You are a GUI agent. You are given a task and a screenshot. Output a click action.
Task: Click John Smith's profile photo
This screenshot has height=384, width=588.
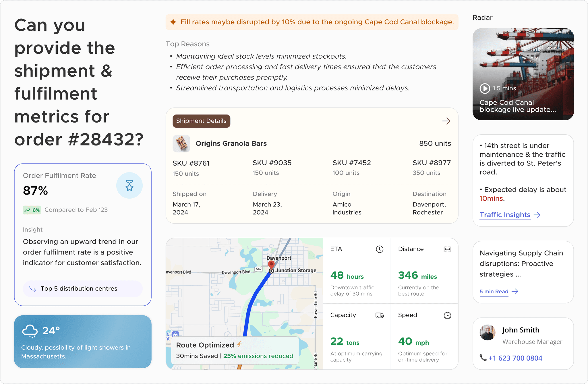click(x=487, y=333)
